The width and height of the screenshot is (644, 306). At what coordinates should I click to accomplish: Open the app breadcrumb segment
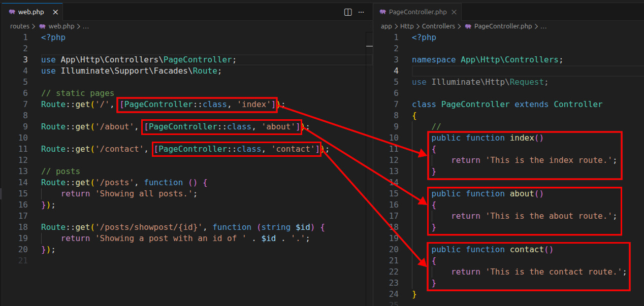[x=387, y=26]
